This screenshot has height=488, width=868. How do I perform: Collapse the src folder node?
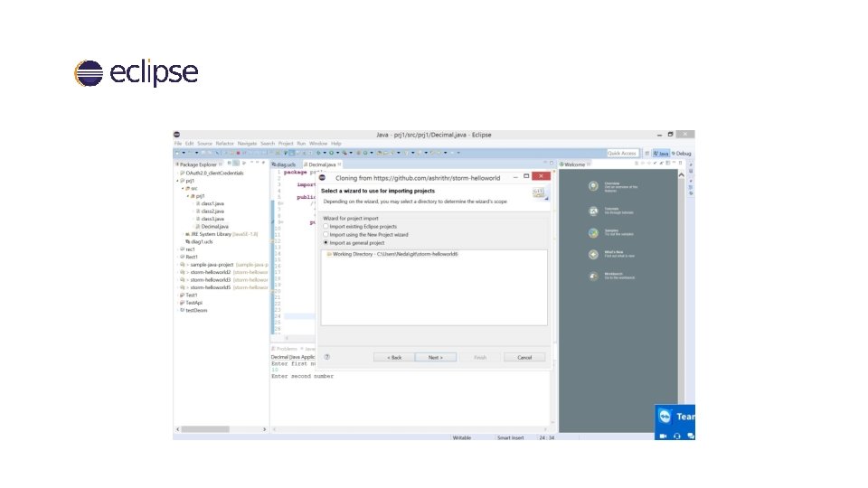183,189
